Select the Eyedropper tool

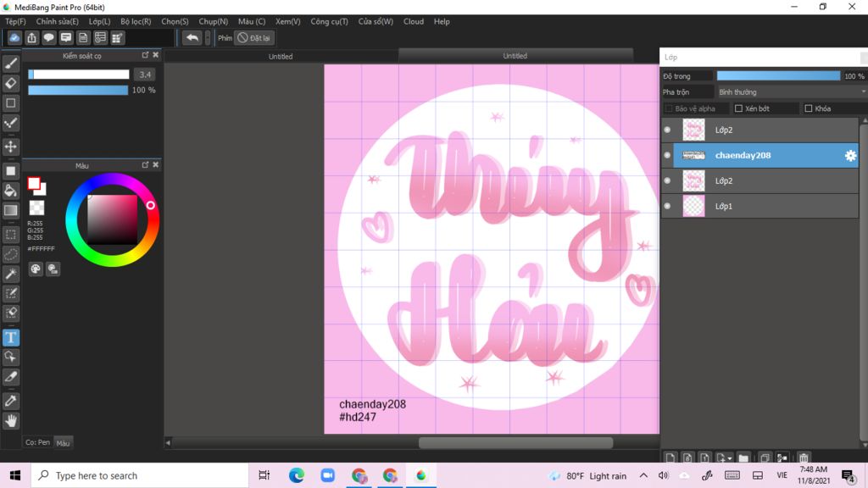point(10,401)
